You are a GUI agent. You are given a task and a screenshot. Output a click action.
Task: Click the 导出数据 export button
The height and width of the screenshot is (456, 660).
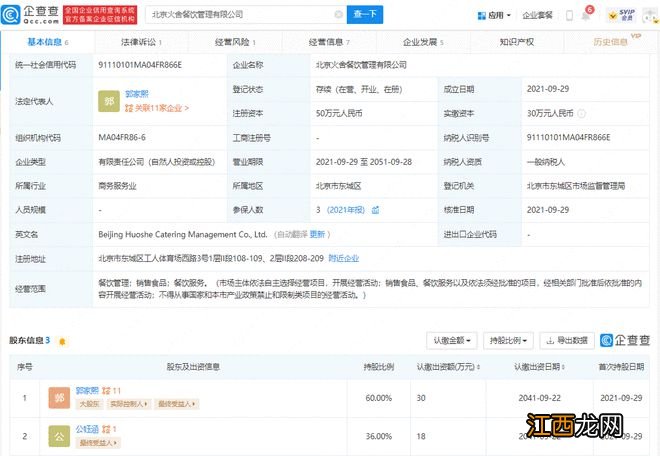(x=567, y=340)
